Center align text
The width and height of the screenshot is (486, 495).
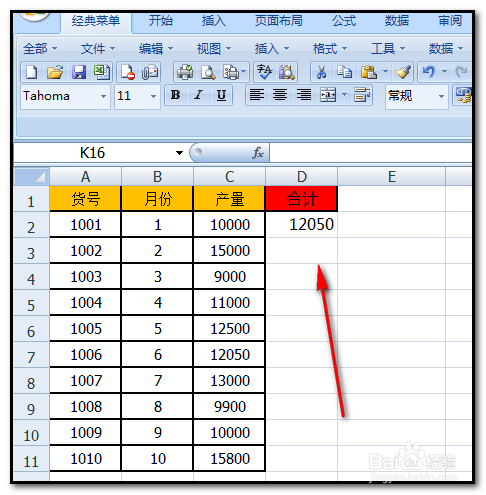click(x=280, y=95)
